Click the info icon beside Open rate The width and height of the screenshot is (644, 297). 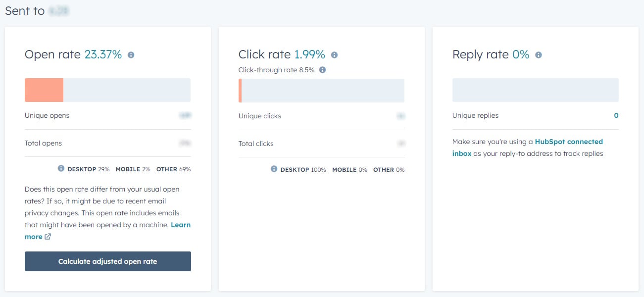(x=131, y=55)
